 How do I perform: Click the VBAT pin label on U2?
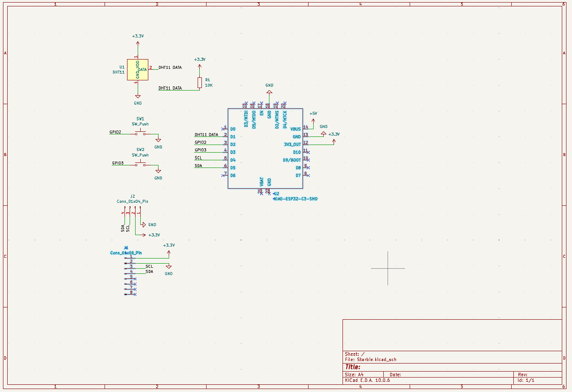pyautogui.click(x=262, y=182)
